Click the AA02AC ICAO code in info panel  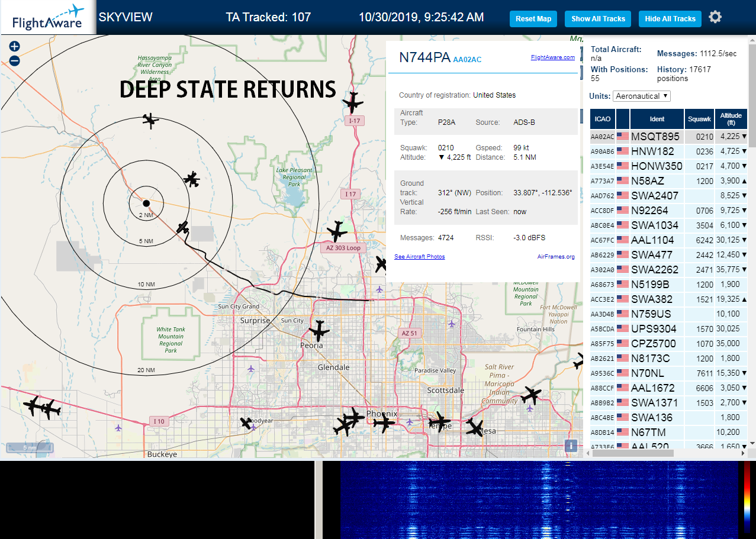pyautogui.click(x=467, y=60)
